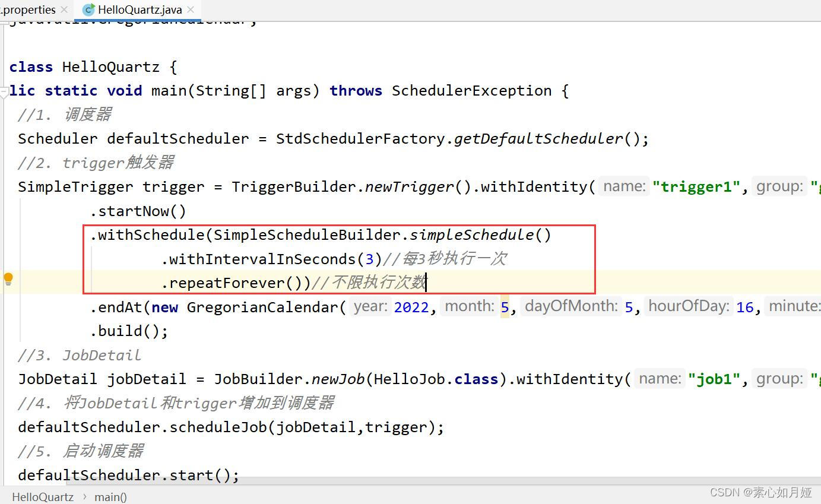Viewport: 821px width, 504px height.
Task: Click the class HelloQuartz declaration name
Action: click(x=111, y=66)
